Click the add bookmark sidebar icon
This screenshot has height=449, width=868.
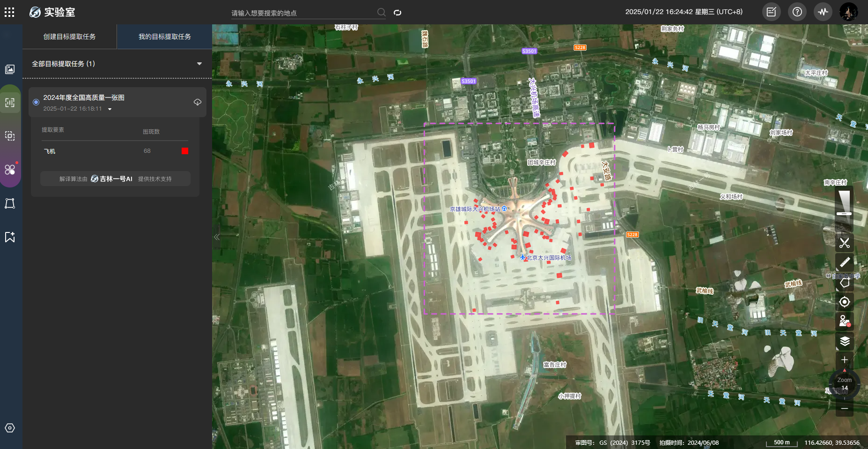click(10, 237)
